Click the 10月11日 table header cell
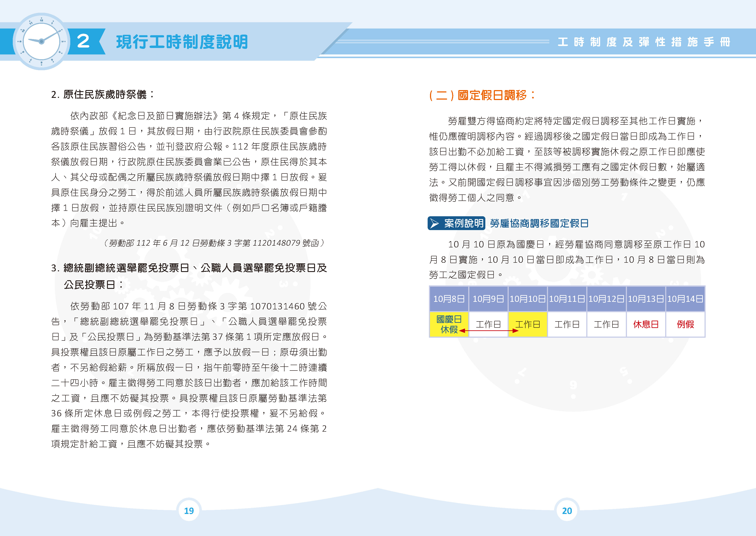This screenshot has width=756, height=536. coord(567,299)
